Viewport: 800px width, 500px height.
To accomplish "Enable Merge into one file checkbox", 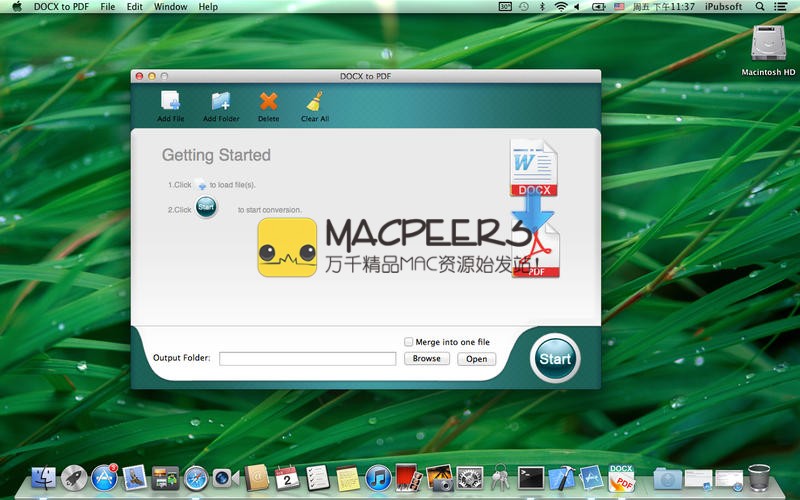I will [x=408, y=342].
